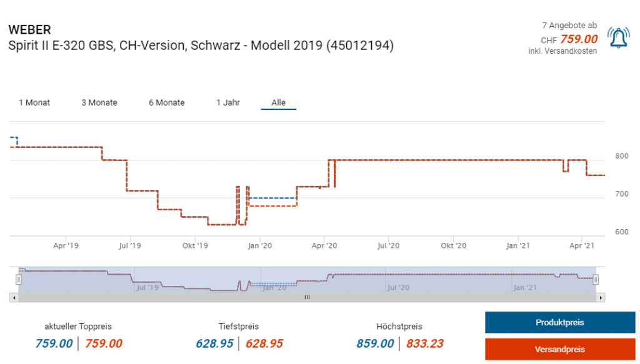This screenshot has width=640, height=364.
Task: Click the 7 Angebote ab text
Action: [x=569, y=26]
